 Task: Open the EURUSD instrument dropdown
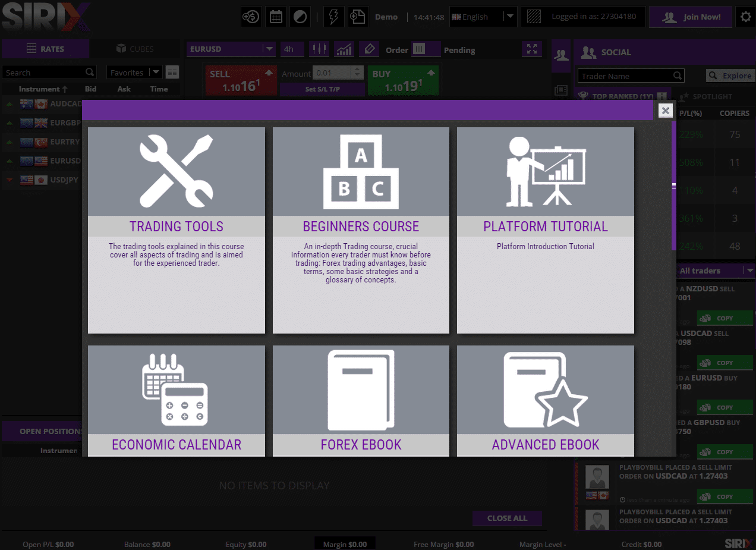(x=269, y=49)
